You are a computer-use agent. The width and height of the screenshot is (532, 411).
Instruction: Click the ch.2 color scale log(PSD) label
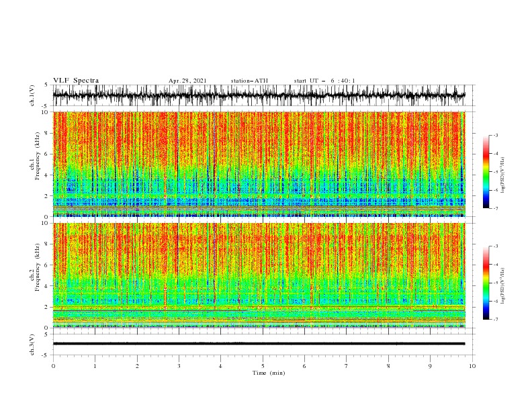click(x=502, y=285)
